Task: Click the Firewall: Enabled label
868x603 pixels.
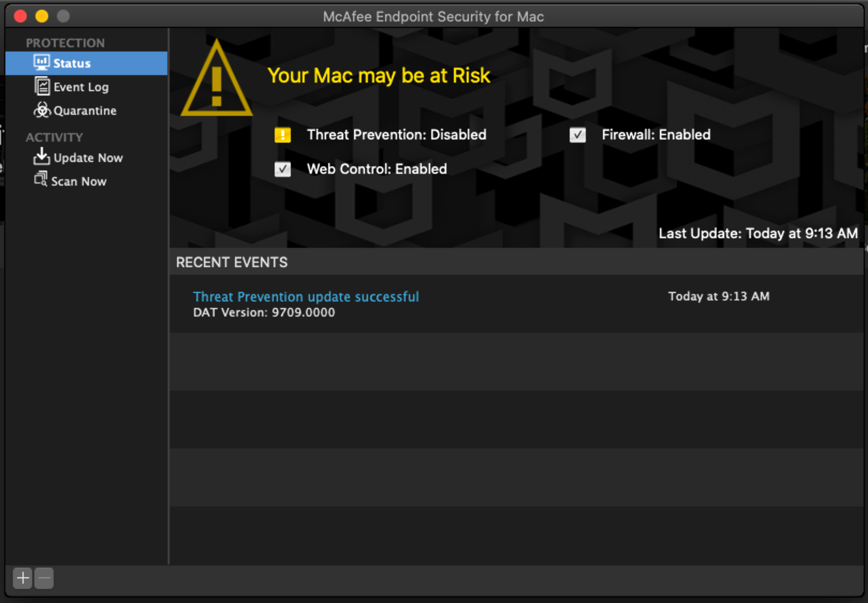Action: click(656, 135)
